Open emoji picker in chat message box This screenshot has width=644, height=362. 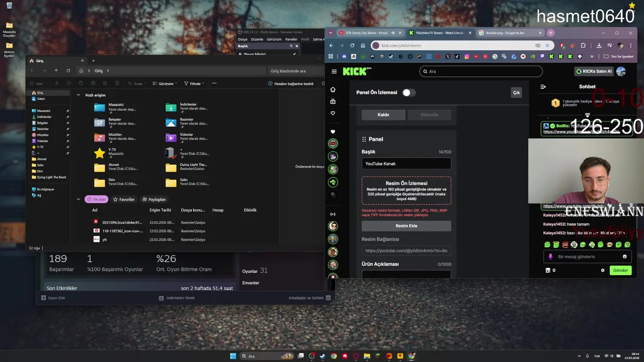pyautogui.click(x=625, y=256)
